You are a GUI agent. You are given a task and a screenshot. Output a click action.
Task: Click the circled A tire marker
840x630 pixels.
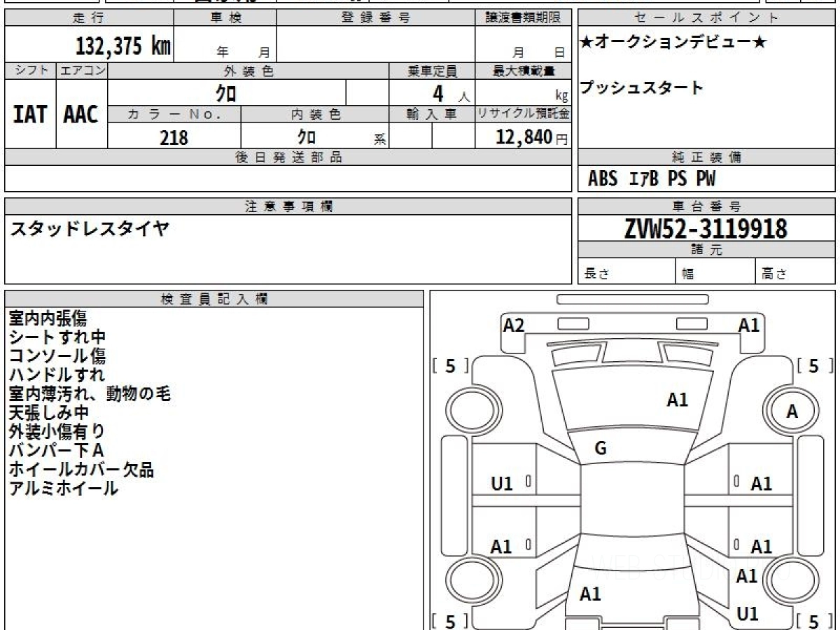tap(792, 412)
